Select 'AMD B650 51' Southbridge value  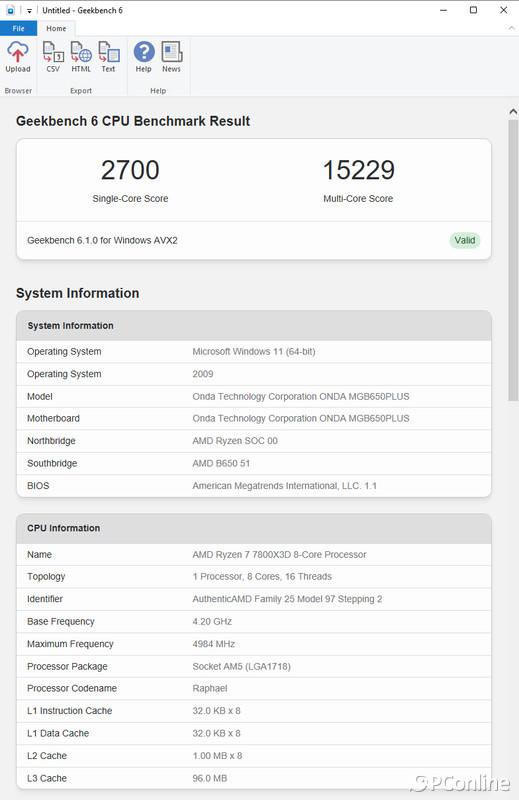(x=221, y=463)
